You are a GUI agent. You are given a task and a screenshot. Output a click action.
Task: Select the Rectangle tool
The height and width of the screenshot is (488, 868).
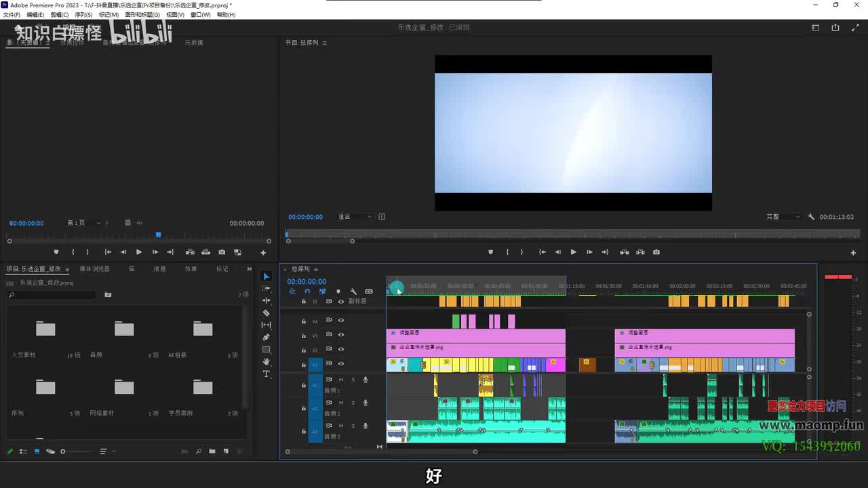[x=266, y=350]
